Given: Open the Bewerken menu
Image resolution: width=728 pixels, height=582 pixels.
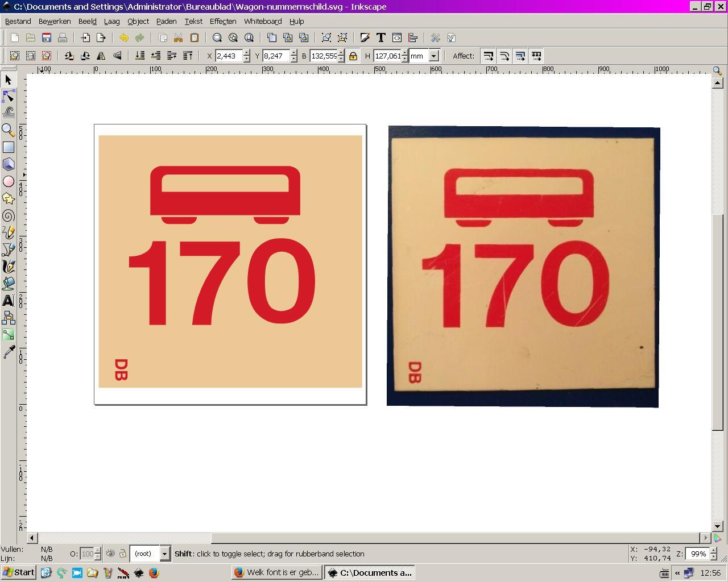Looking at the screenshot, I should point(55,21).
